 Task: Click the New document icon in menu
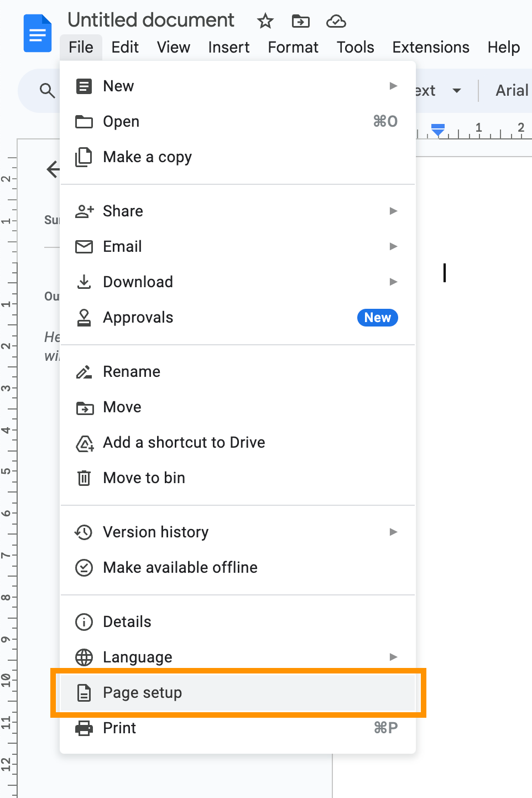84,86
